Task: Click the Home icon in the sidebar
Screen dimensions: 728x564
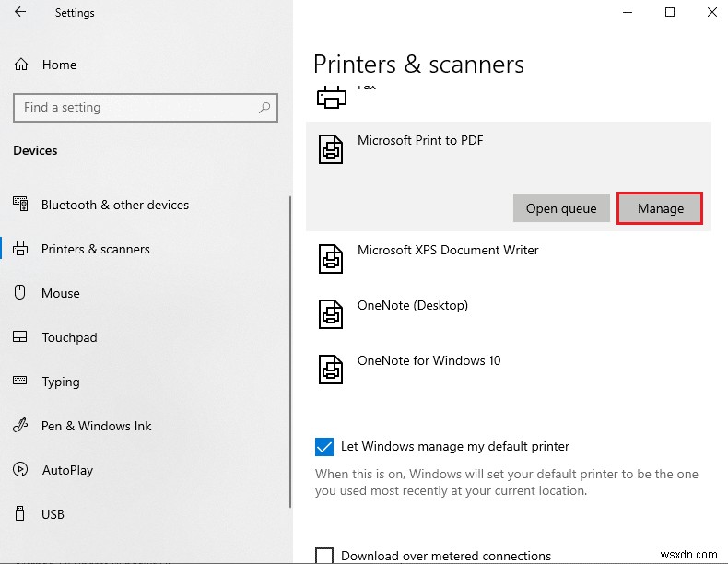Action: pyautogui.click(x=21, y=65)
